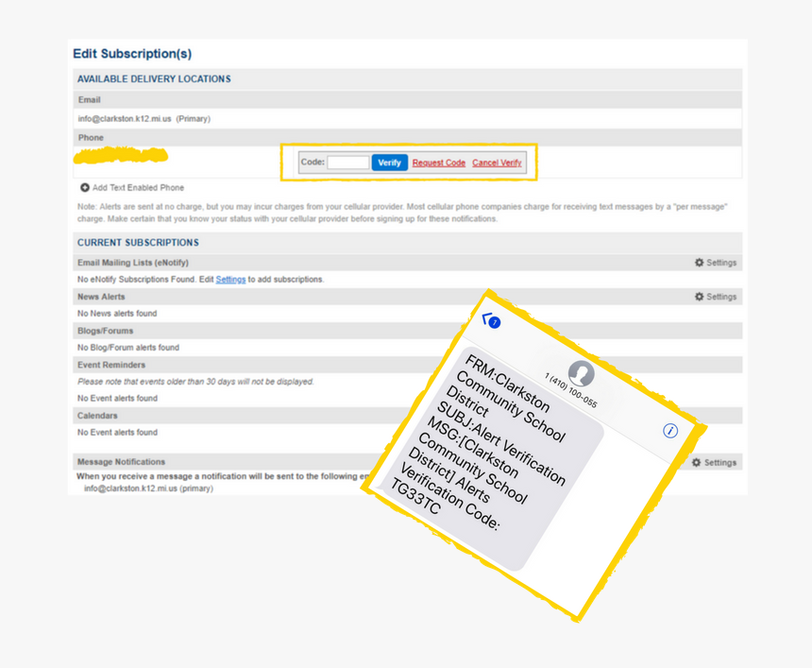Click the News Alerts Settings text label
The width and height of the screenshot is (812, 668).
[x=721, y=297]
